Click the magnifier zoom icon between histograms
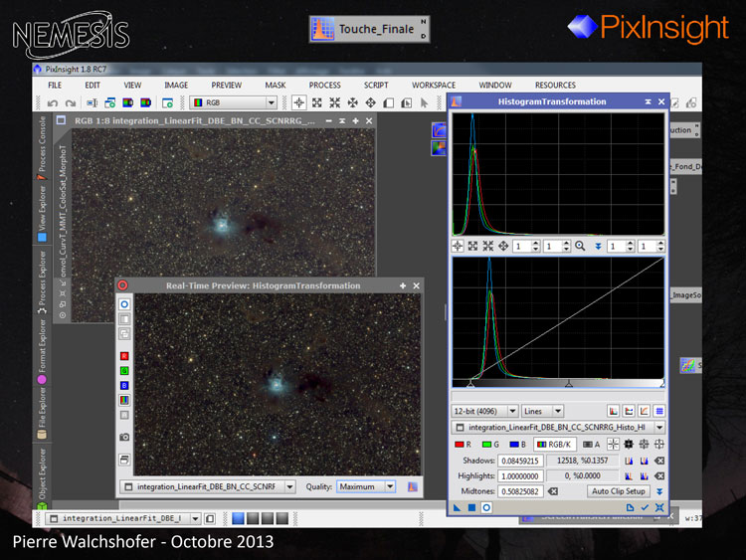This screenshot has height=560, width=746. (580, 246)
